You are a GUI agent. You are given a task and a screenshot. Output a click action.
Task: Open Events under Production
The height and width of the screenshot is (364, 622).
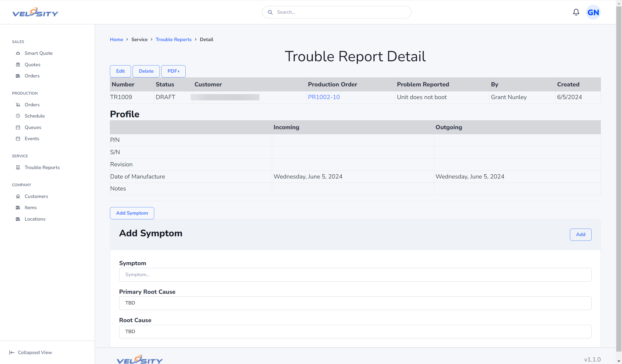(x=32, y=139)
